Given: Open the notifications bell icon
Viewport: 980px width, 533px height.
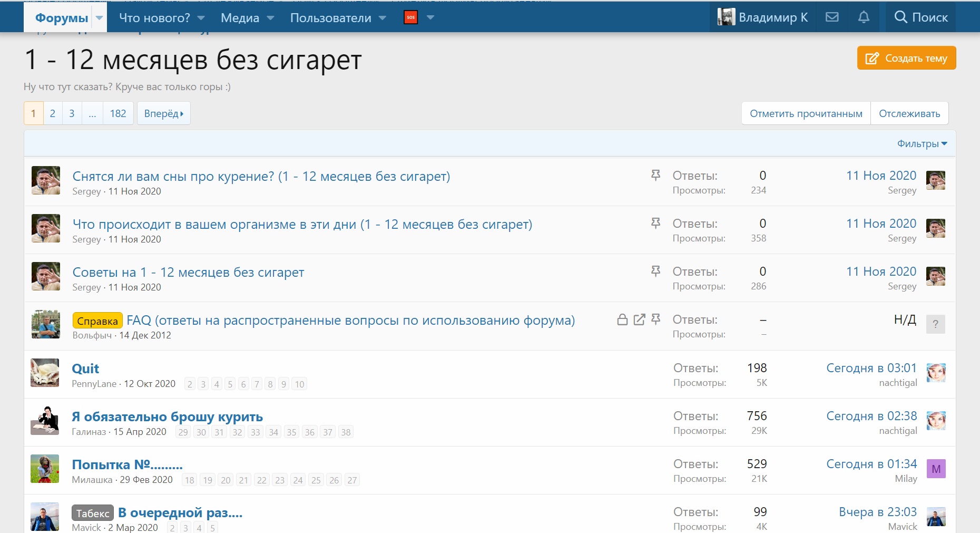Looking at the screenshot, I should [x=864, y=17].
